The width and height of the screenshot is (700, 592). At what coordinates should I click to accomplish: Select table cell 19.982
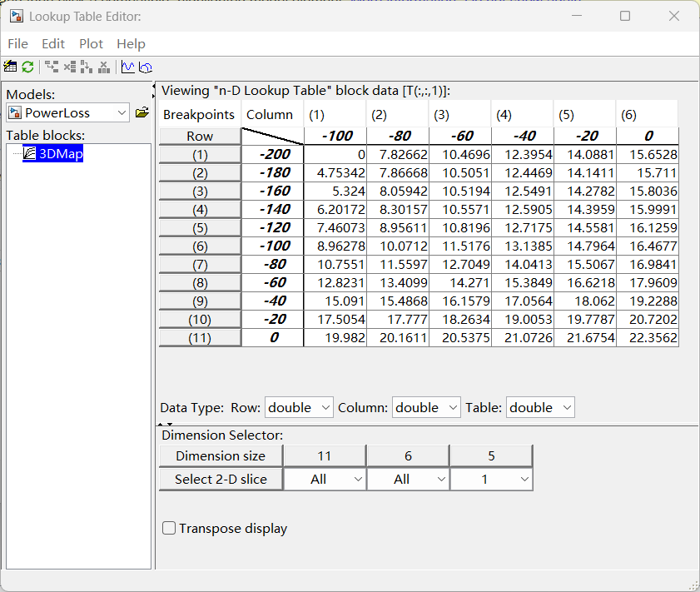[335, 337]
